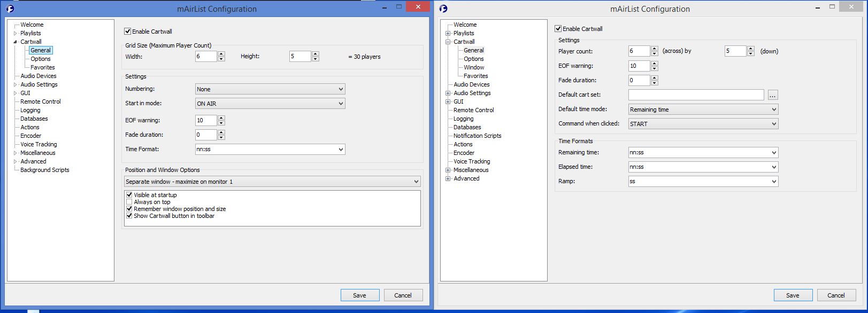Screen dimensions: 868x313
Task: Collapse Cartwall node in right window tree
Action: click(448, 42)
